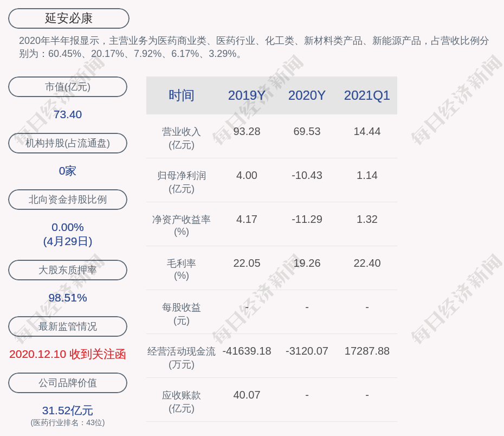Viewport: 504px width, 436px height.
Task: Click ROE value -11.29
Action: pos(307,219)
